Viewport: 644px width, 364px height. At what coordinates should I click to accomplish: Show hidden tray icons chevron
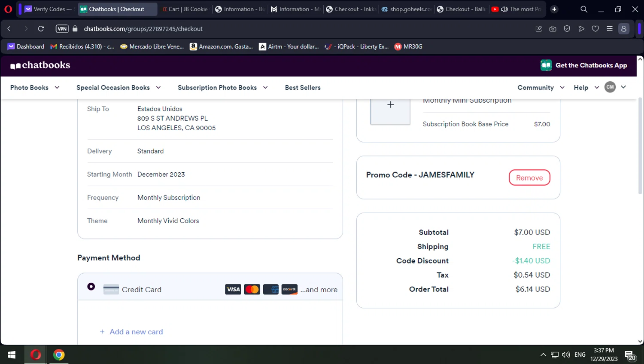543,355
